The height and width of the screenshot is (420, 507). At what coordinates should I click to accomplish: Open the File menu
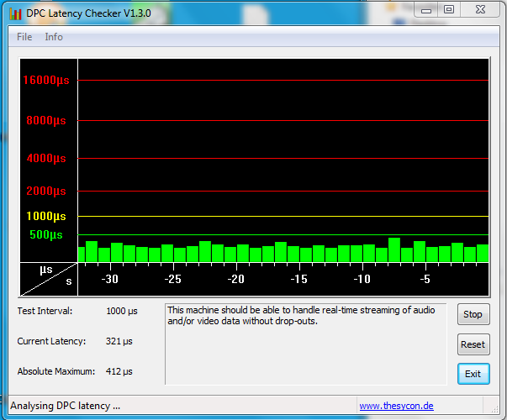(24, 37)
